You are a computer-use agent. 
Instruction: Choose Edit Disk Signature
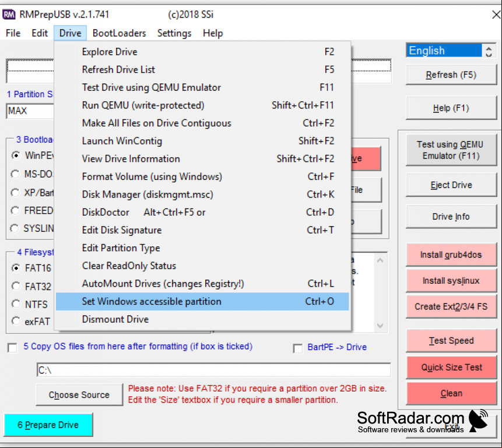pos(202,230)
